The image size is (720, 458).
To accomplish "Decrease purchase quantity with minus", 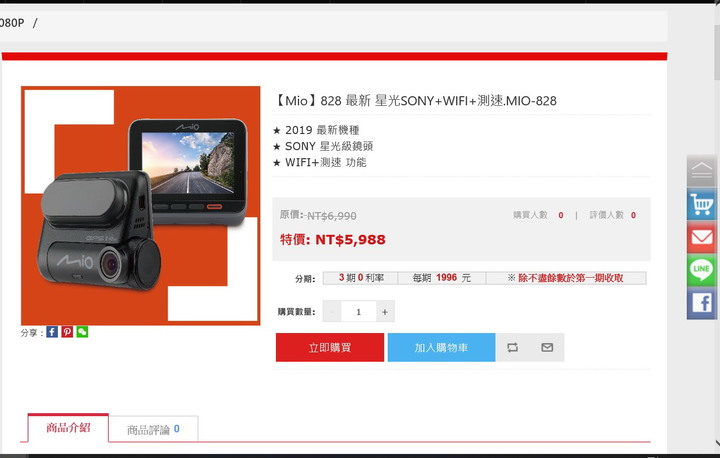I will pos(332,312).
